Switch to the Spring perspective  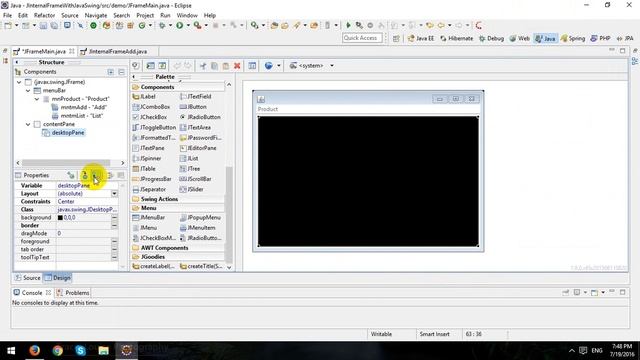click(x=573, y=38)
